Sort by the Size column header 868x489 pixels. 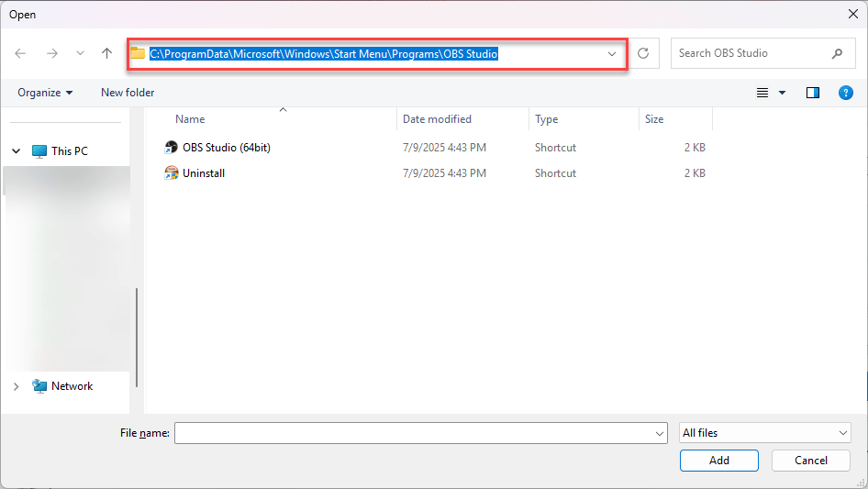(x=654, y=119)
